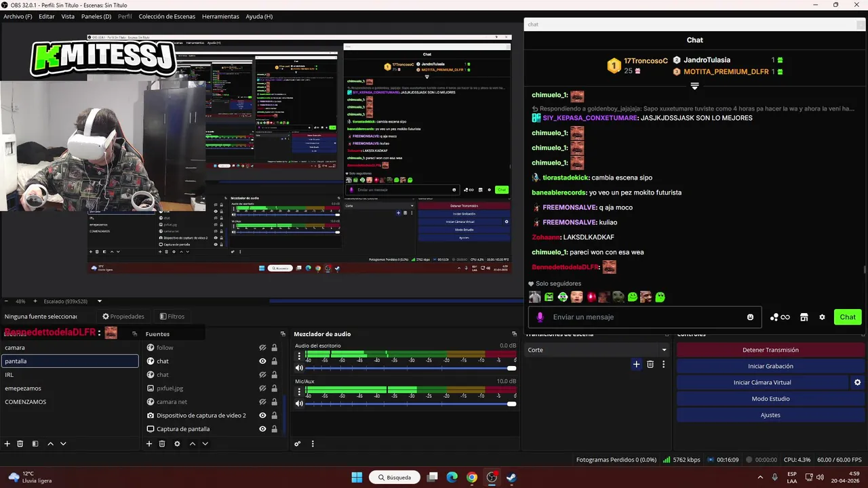Open audio mixer three-dot menu at bottom
Viewport: 868px width, 488px height.
click(313, 444)
